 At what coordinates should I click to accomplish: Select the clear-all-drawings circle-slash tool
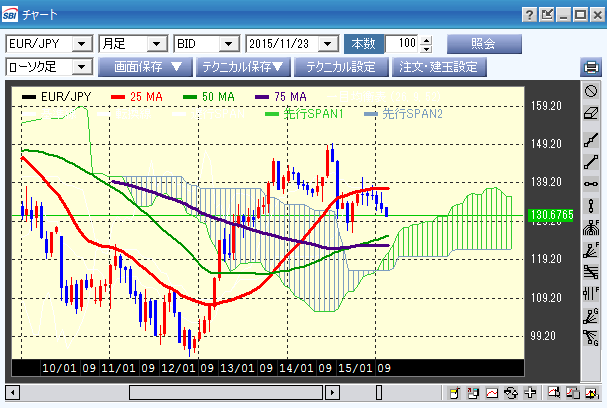(591, 91)
